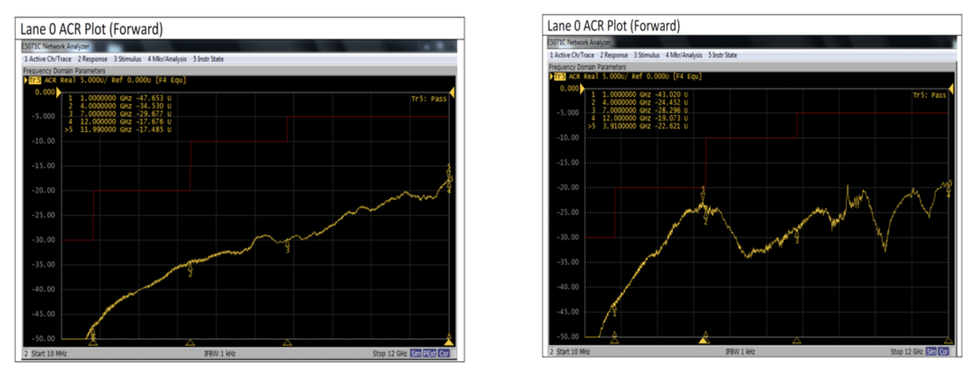Click reference level triangle beside right plot's 0.000
The height and width of the screenshot is (368, 980).
coord(582,89)
